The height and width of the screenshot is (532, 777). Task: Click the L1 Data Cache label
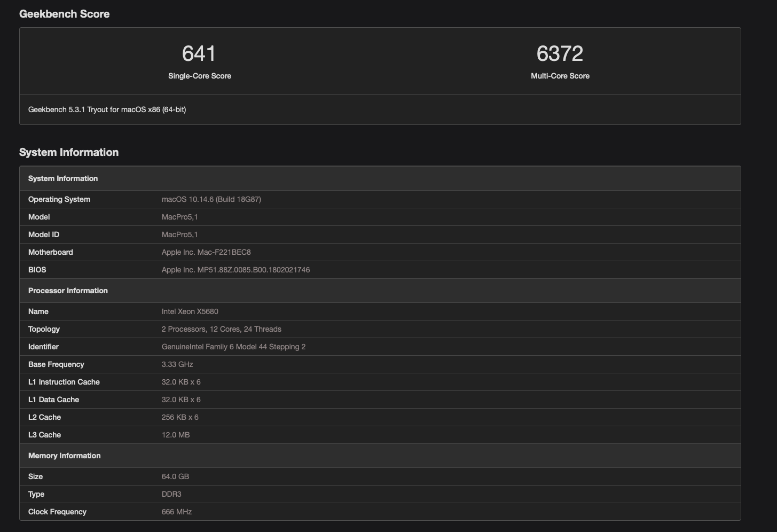(x=53, y=400)
